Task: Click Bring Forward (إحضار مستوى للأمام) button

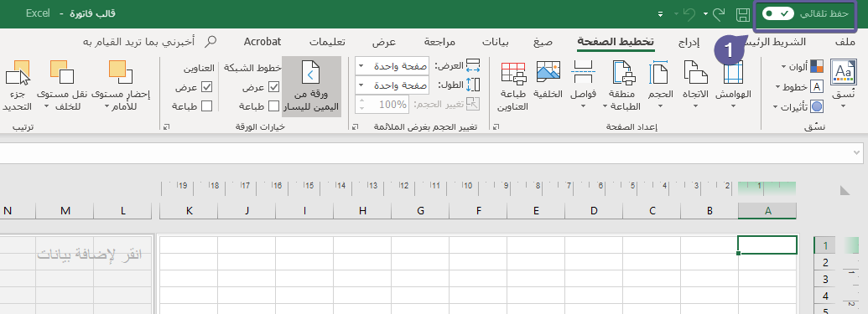Action: (120, 85)
